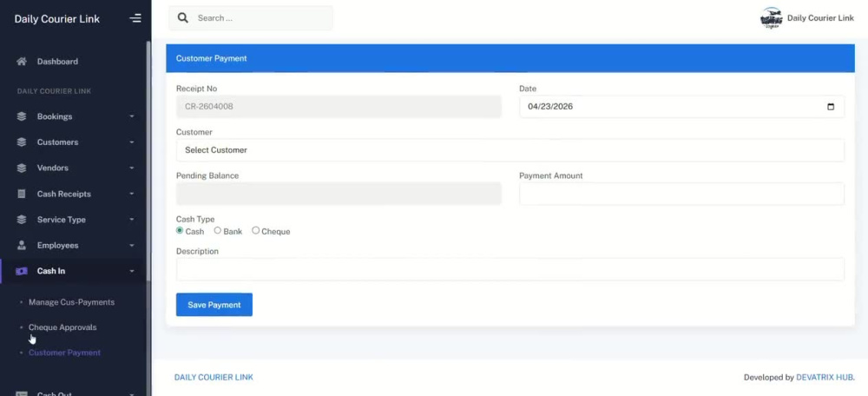Screen dimensions: 868x396
Task: Click the Pending Balance field
Action: [339, 194]
